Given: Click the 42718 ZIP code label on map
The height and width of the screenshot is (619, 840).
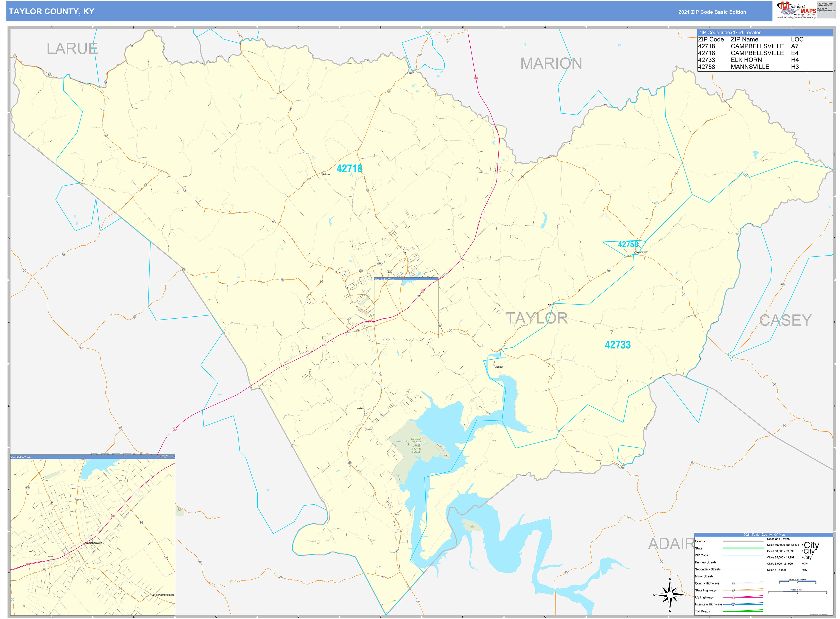Looking at the screenshot, I should [x=349, y=169].
